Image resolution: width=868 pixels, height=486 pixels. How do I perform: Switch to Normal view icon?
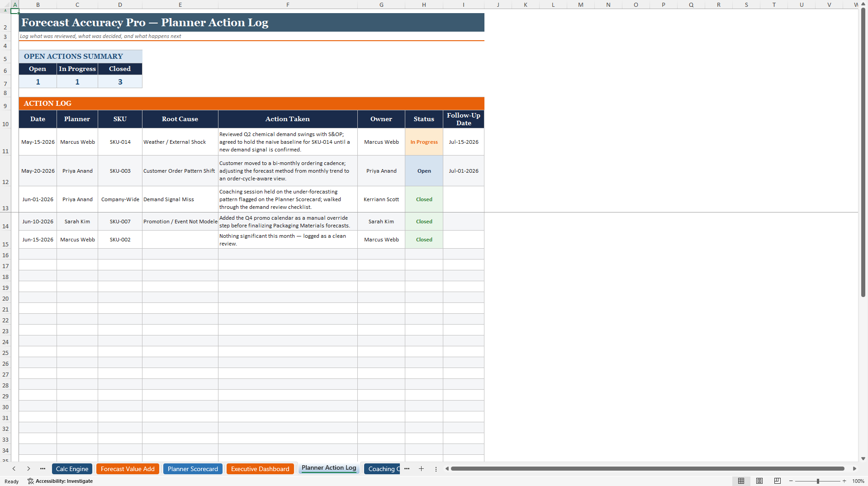coord(741,481)
